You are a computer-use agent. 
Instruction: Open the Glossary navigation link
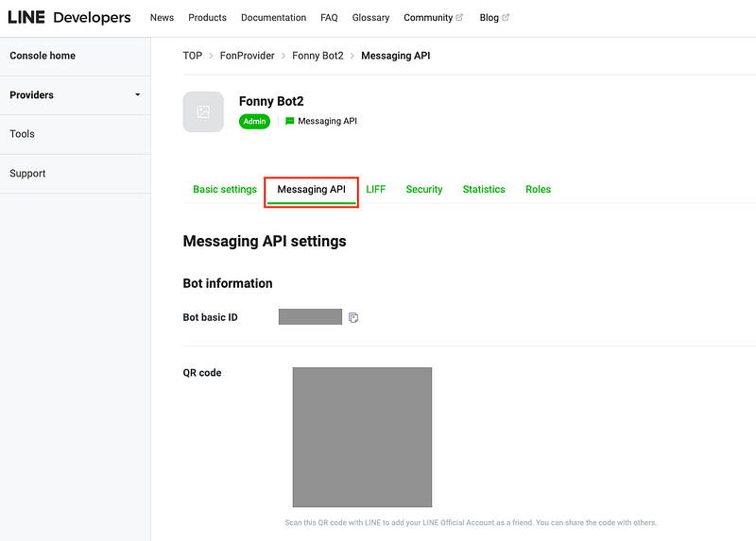click(x=370, y=17)
